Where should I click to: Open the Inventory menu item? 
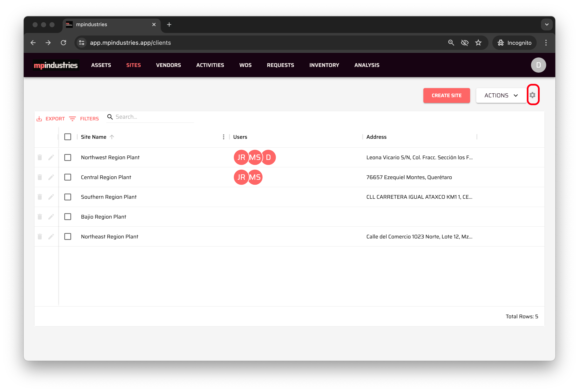tap(324, 65)
